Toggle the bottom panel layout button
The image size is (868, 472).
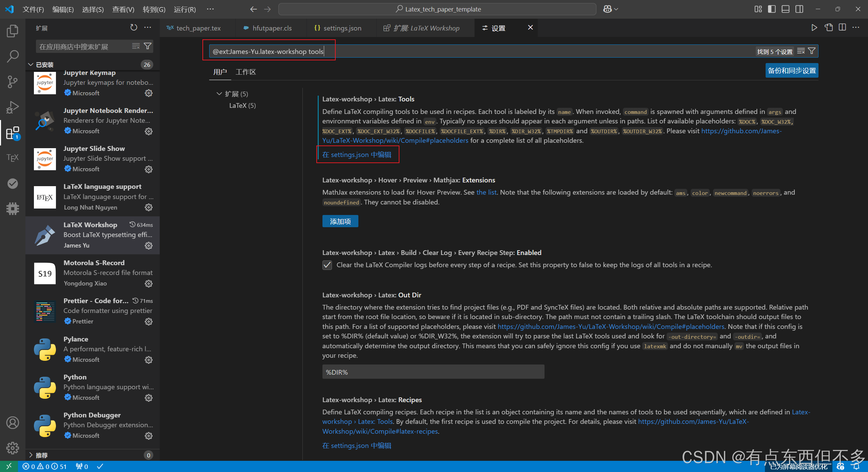coord(785,9)
